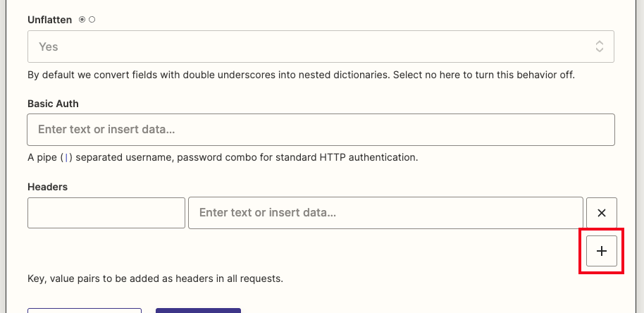The width and height of the screenshot is (644, 313).
Task: Click the 'Key, value pairs' description text
Action: [x=155, y=278]
